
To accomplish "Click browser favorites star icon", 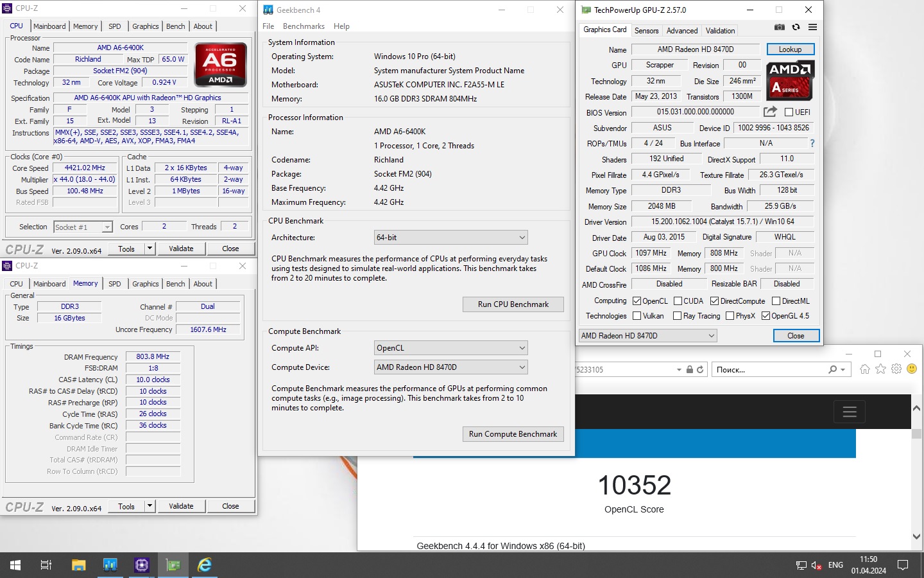I will 880,369.
